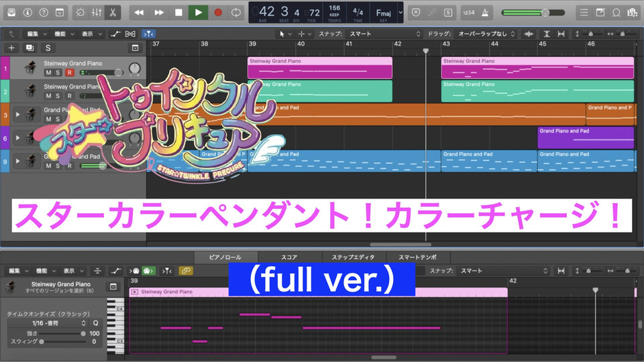Start playback with green Play button

[x=198, y=13]
